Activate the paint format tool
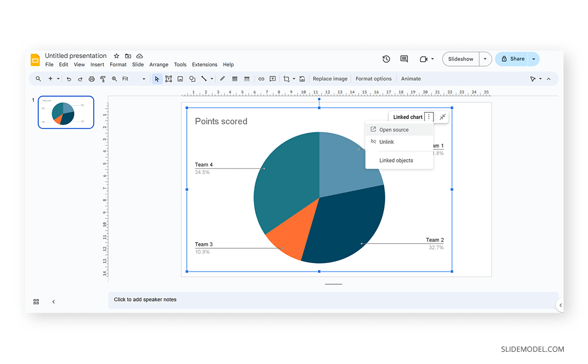This screenshot has height=364, width=588. 103,79
